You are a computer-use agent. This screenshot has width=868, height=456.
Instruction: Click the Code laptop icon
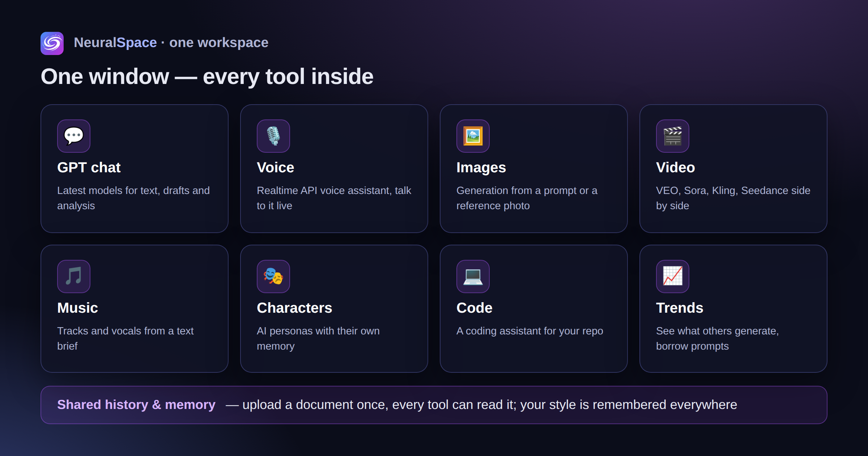tap(473, 276)
